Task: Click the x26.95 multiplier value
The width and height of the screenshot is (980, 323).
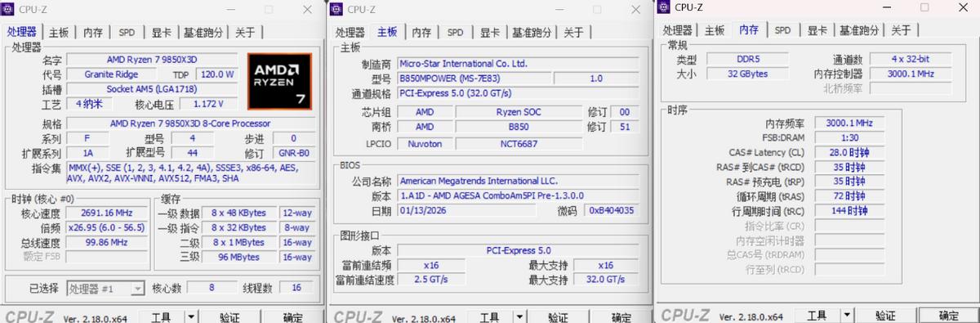Action: pos(107,227)
